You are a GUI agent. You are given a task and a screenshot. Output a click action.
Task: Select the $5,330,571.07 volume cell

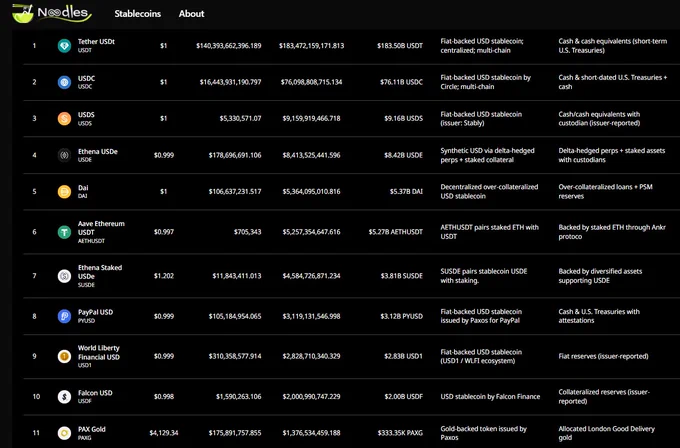[x=240, y=118]
